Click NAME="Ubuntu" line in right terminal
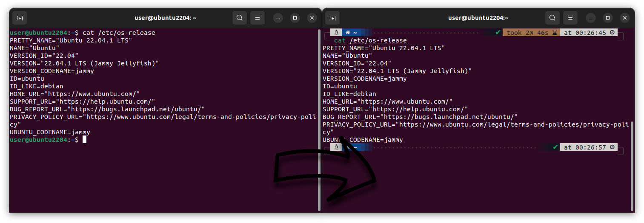Viewport: 644px width, 223px height. pyautogui.click(x=347, y=56)
